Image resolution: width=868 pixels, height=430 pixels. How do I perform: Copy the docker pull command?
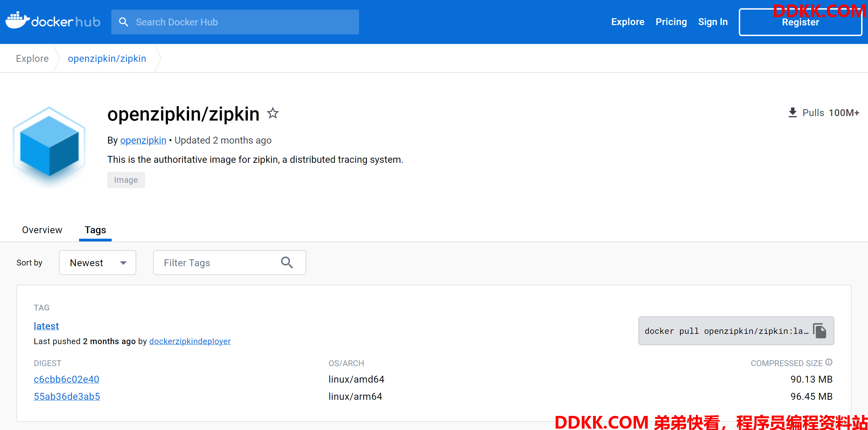pos(820,331)
